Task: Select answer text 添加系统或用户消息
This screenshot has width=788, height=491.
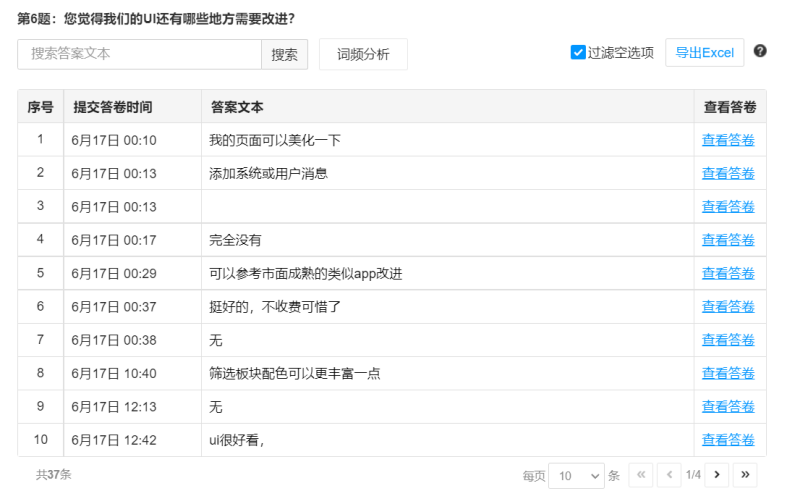Action: coord(268,173)
